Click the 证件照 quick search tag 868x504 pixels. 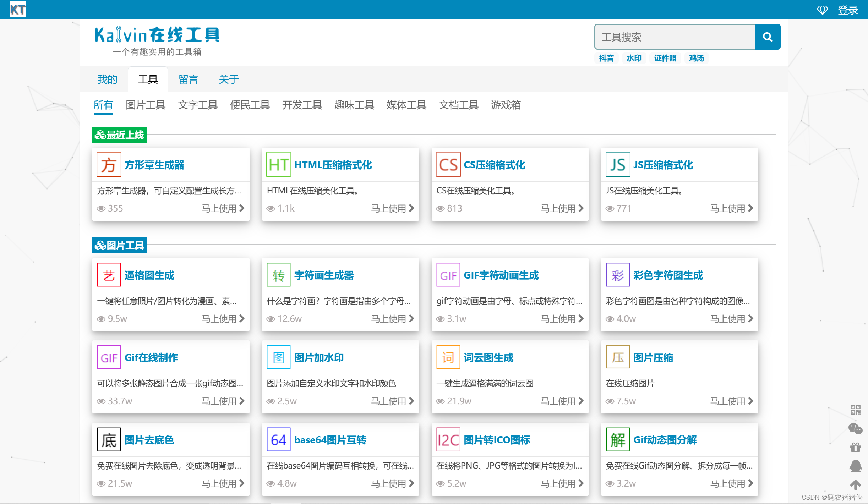pos(665,58)
